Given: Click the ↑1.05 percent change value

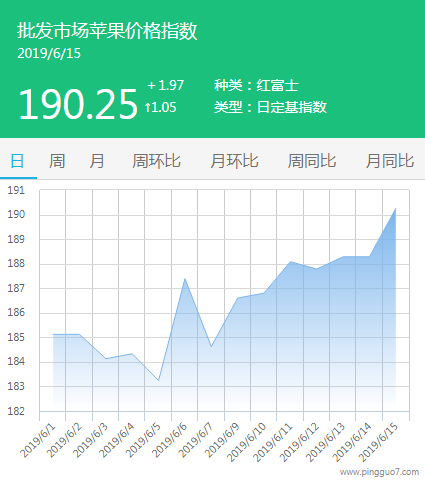Looking at the screenshot, I should 160,107.
